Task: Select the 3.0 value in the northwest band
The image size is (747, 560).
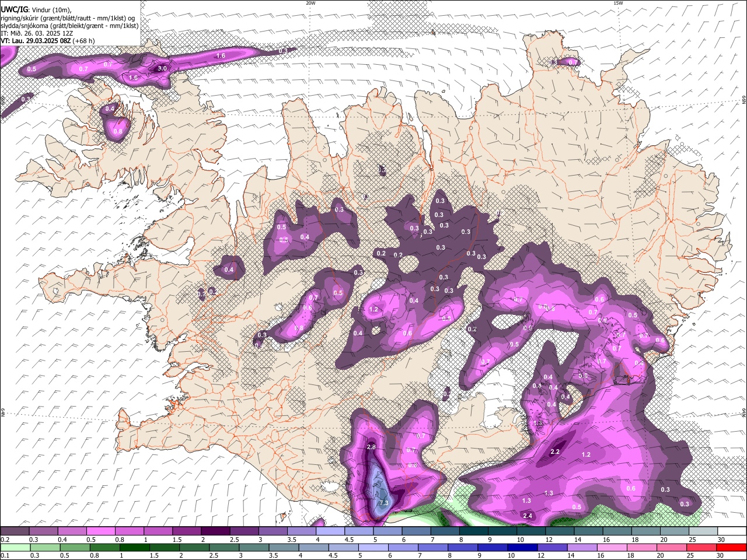Action: 162,69
